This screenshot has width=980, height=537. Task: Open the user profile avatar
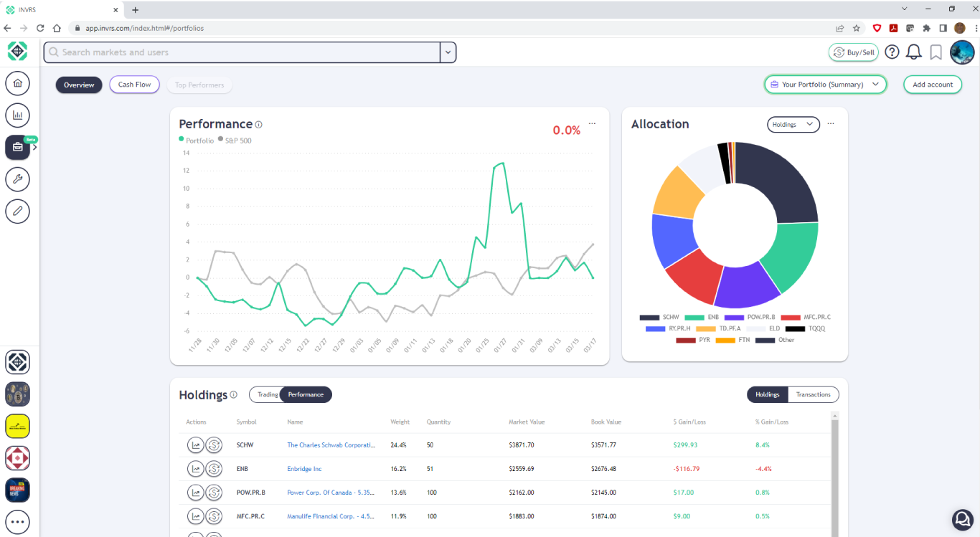962,52
